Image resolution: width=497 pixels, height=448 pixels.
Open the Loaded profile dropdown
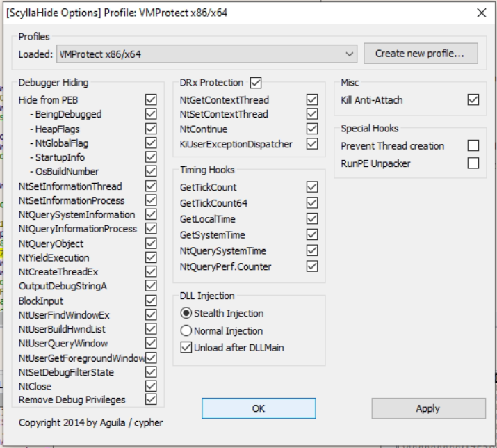tap(206, 54)
